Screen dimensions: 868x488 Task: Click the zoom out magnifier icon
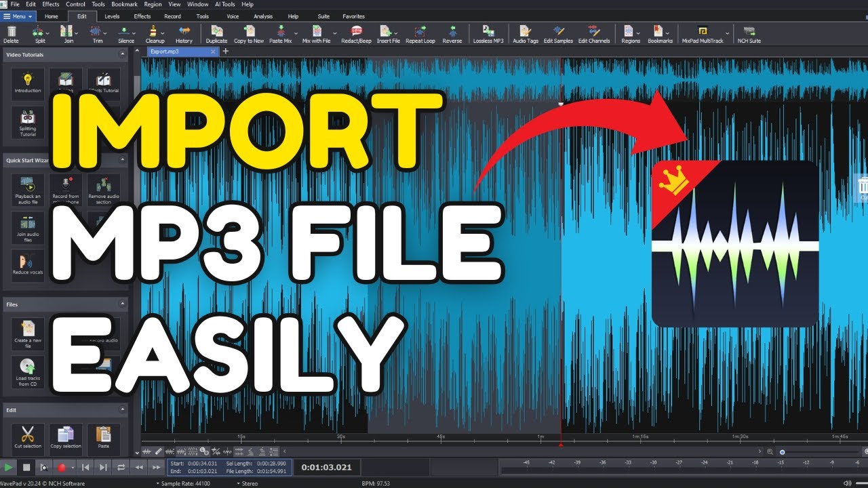tap(770, 451)
